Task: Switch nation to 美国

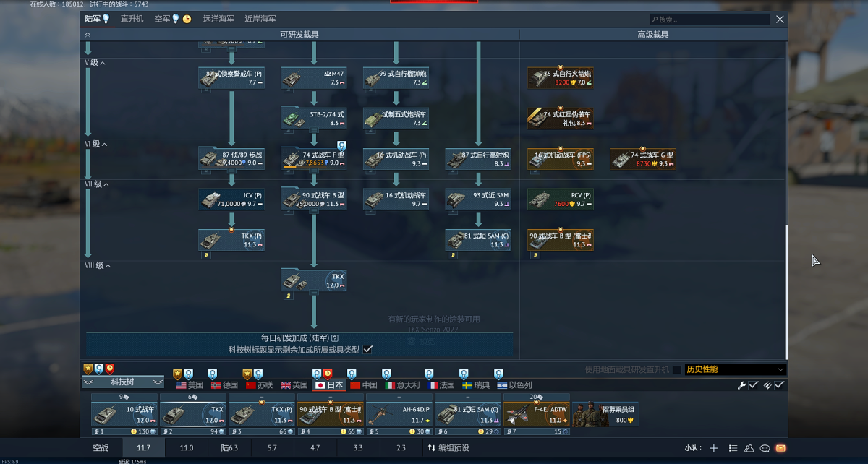Action: click(x=190, y=385)
